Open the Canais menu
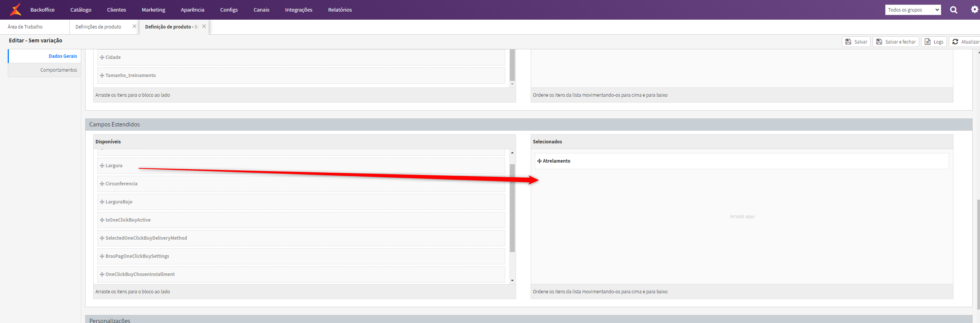The height and width of the screenshot is (323, 980). point(261,10)
